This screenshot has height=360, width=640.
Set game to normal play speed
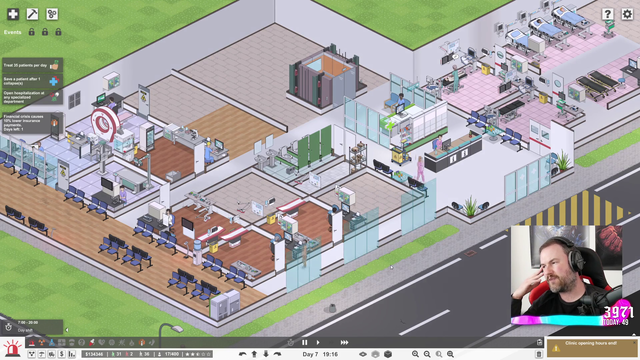318,342
